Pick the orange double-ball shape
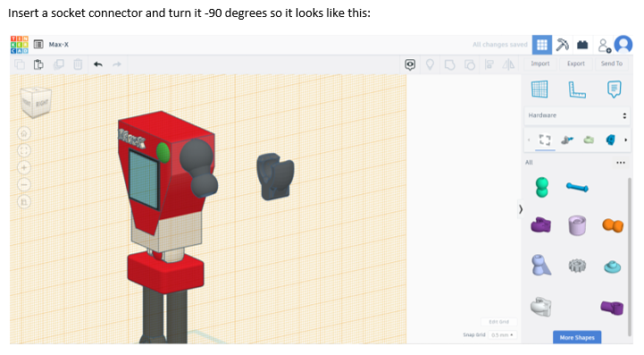Viewport: 644px width, 355px height. click(613, 225)
